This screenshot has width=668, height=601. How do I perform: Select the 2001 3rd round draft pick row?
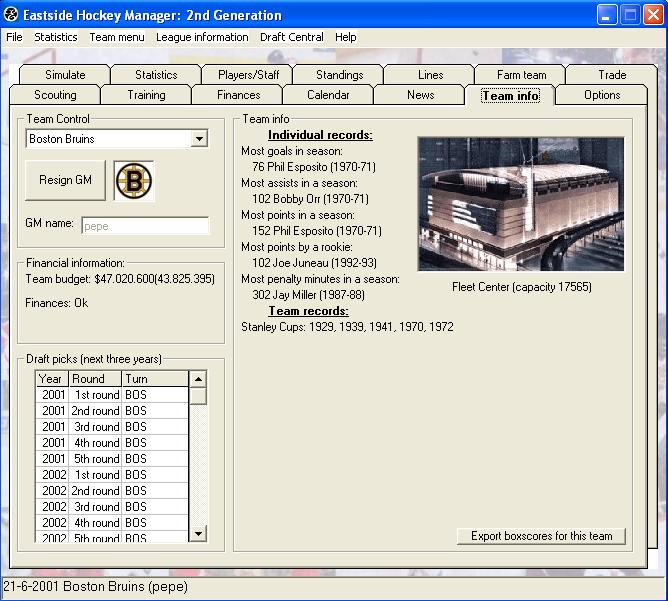[x=112, y=427]
